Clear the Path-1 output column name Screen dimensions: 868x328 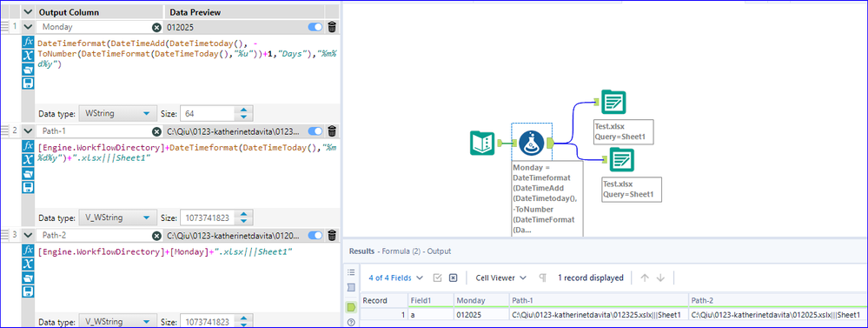pyautogui.click(x=156, y=131)
